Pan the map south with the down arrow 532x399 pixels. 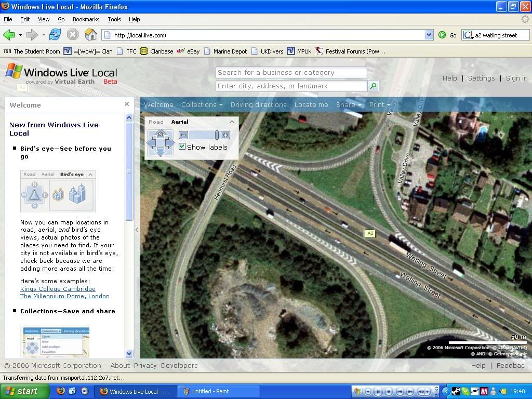[161, 152]
